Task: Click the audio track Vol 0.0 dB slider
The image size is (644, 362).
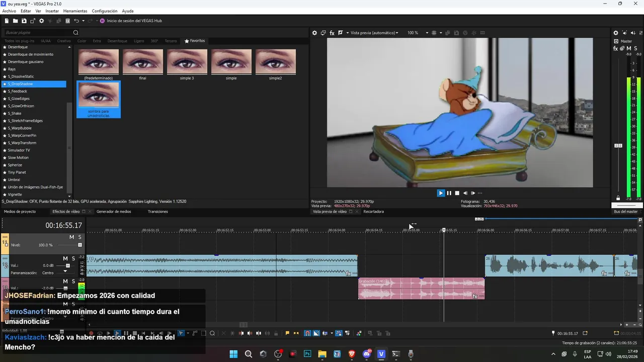Action: [68, 265]
